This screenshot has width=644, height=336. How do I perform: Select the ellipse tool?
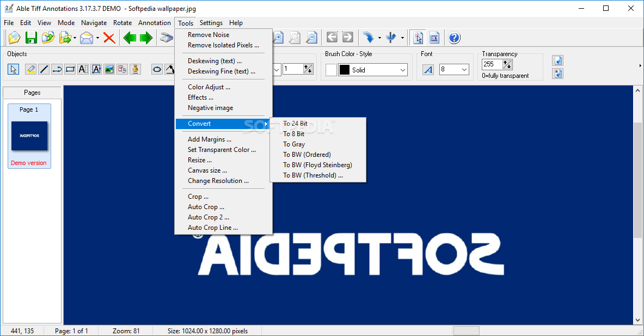pyautogui.click(x=157, y=69)
